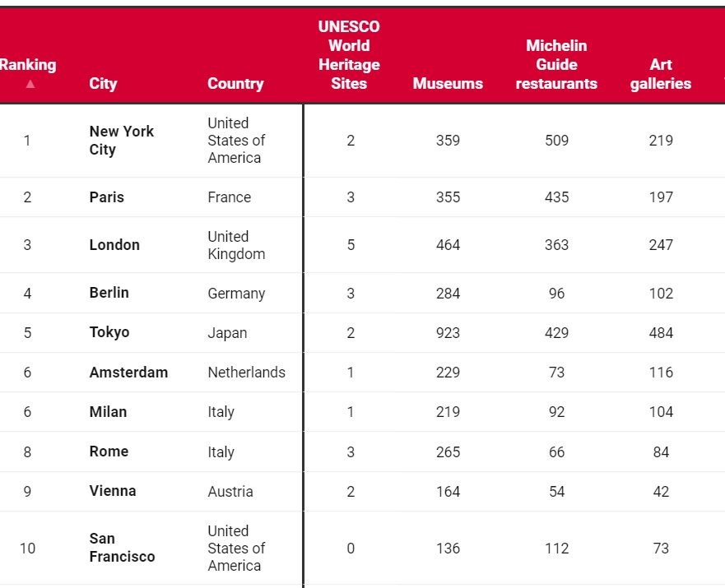Select London in the City column
725x588 pixels.
click(114, 245)
